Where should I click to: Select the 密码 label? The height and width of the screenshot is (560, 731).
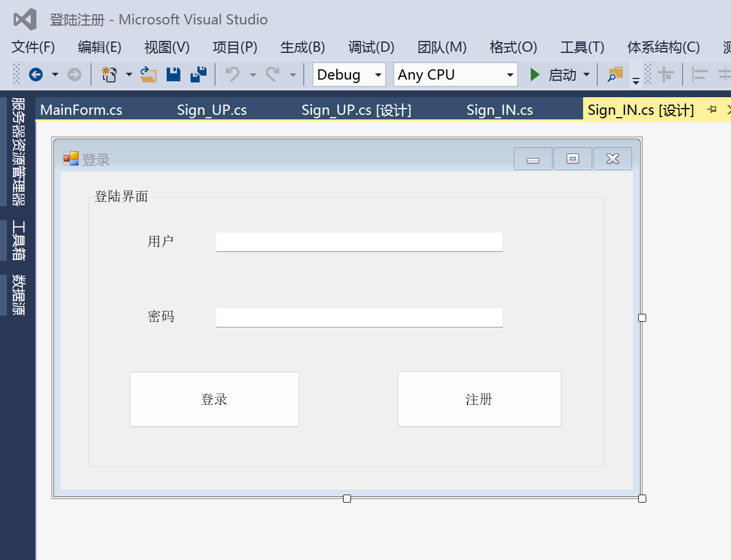pyautogui.click(x=161, y=316)
